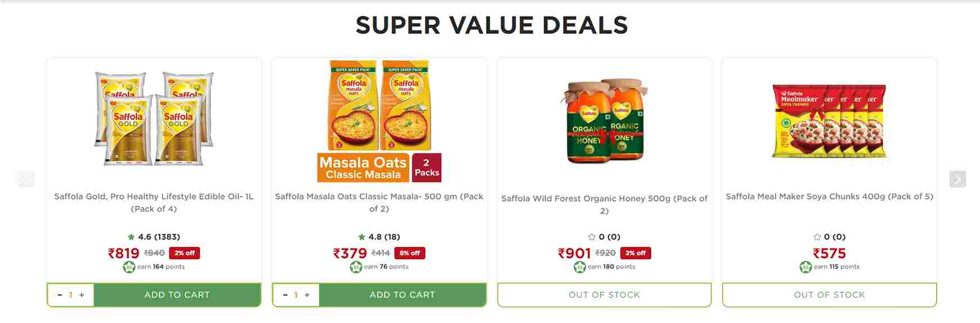
Task: Click the reward points badge for Soya Chunks
Action: [x=806, y=267]
